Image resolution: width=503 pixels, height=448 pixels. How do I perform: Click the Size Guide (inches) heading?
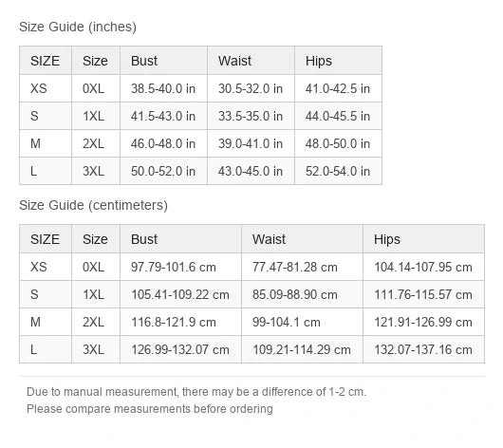[78, 27]
